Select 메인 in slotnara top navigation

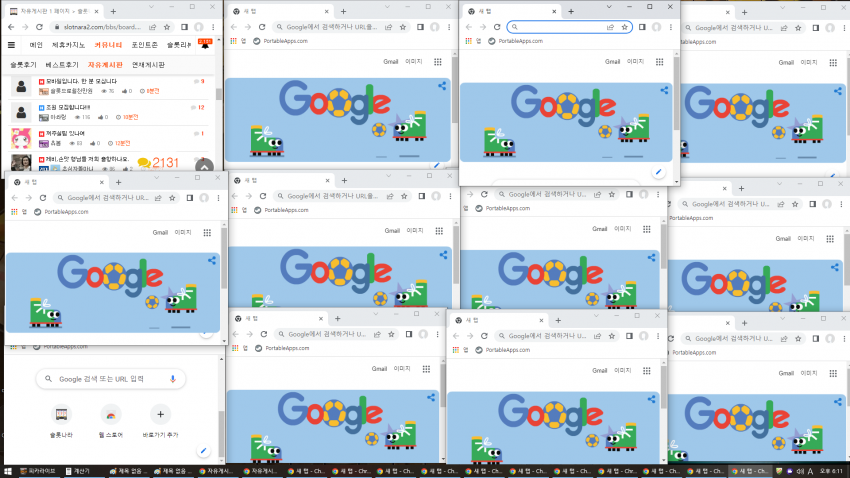point(36,45)
